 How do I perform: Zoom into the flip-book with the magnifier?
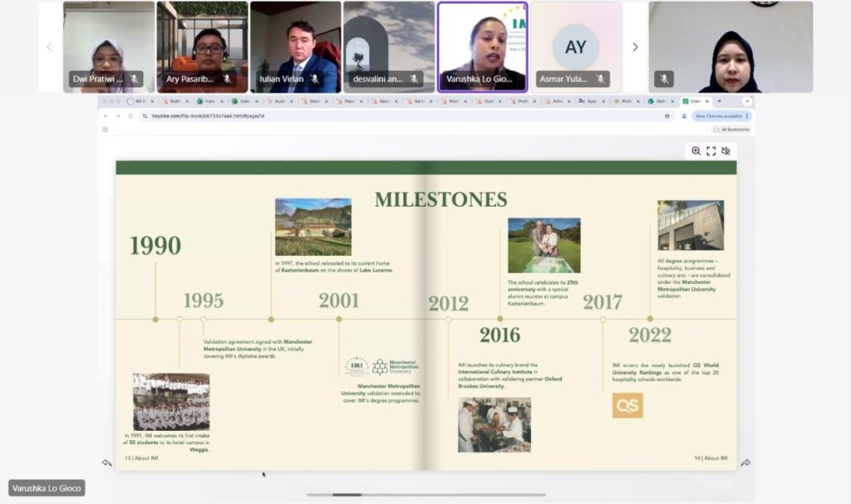coord(696,151)
